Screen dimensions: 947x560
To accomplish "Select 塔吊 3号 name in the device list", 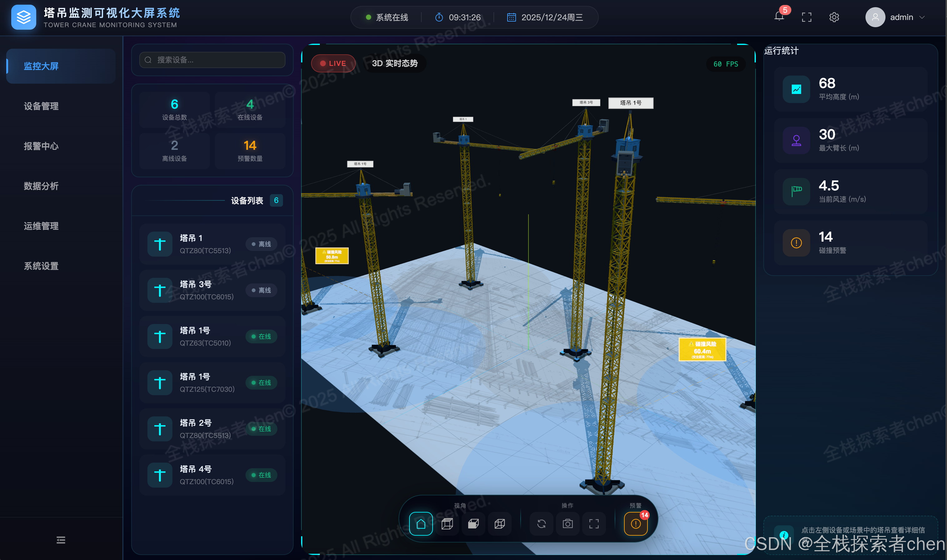I will [x=196, y=284].
